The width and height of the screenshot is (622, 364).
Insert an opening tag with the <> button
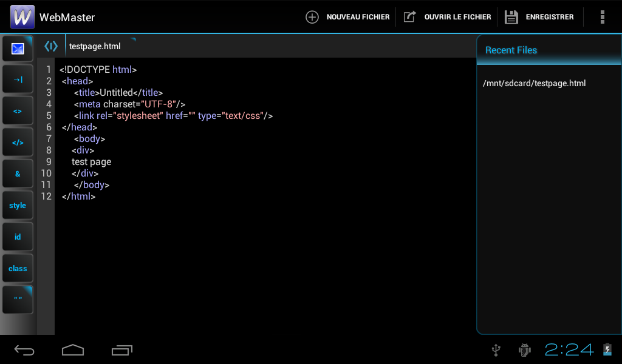point(18,111)
